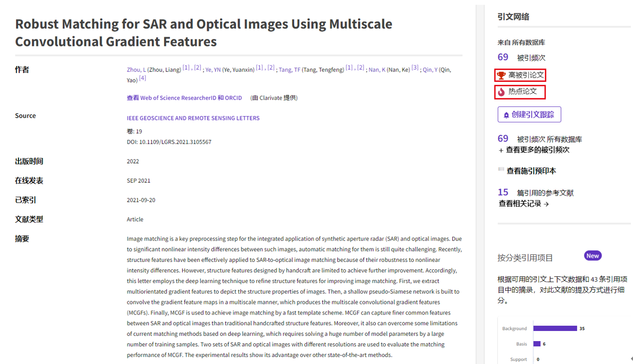Click affiliation superscript [3] after Nan, Ke
633x364 pixels.
[415, 68]
